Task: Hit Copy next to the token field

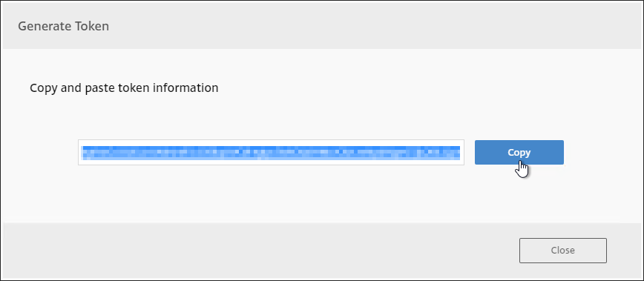Action: [x=519, y=152]
